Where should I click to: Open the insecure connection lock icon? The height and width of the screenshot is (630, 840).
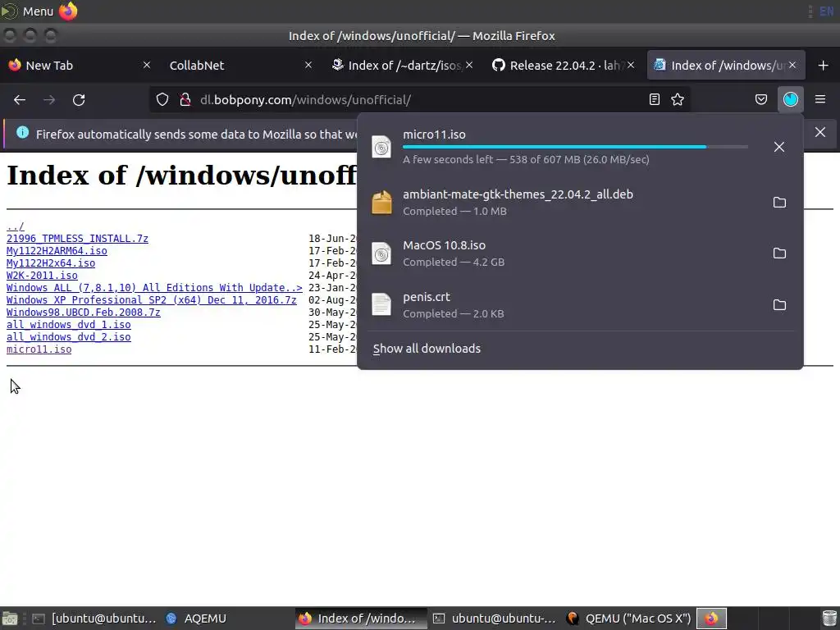click(185, 99)
